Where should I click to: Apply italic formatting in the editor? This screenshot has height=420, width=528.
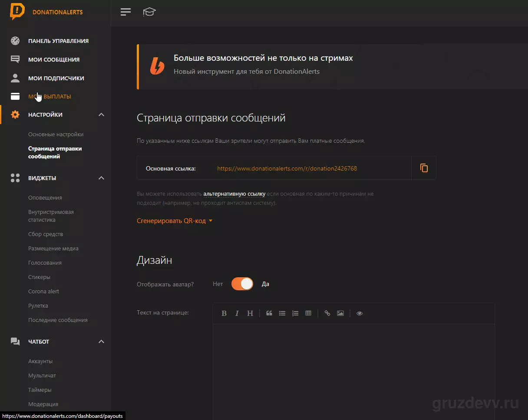click(x=237, y=313)
